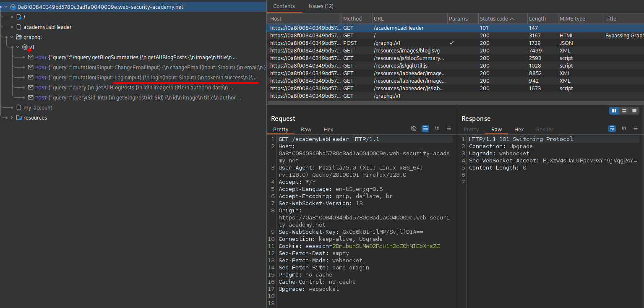Switch to top-bottom stacked layout icon
Viewport: 644px width, 308px height.
tap(624, 111)
